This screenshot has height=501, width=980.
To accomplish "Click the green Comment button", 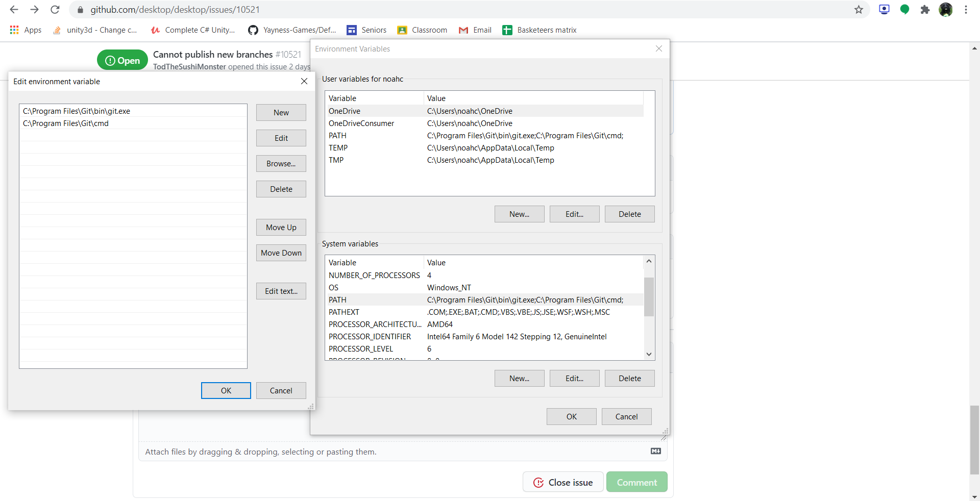I will (636, 482).
